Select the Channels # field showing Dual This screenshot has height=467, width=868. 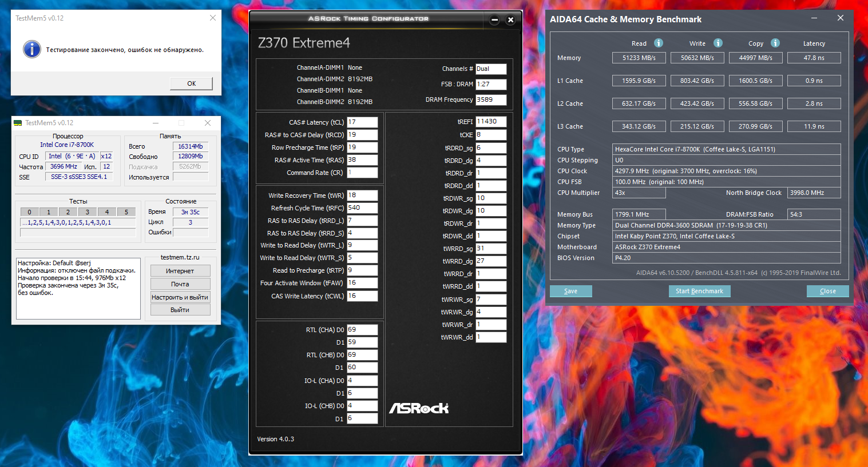(491, 69)
